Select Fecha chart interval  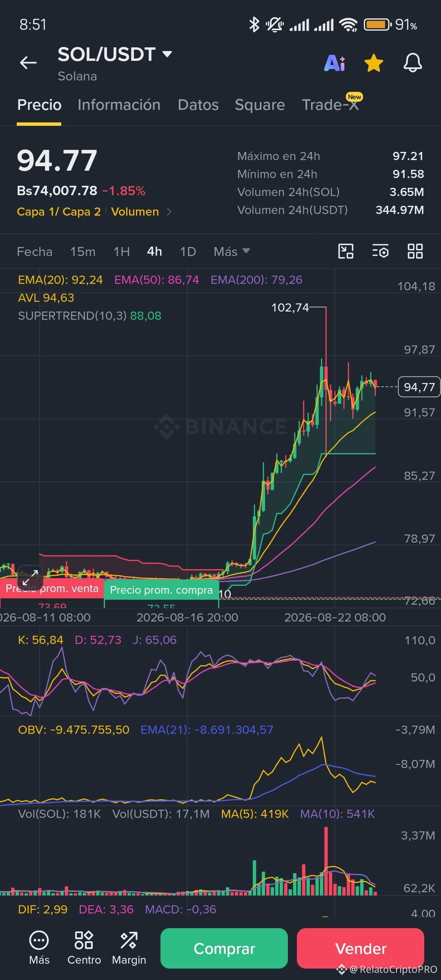(x=35, y=252)
